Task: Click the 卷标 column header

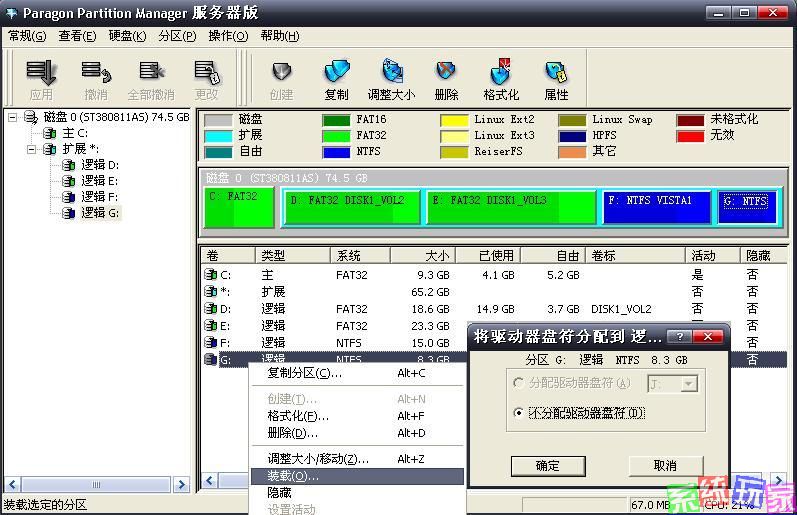Action: pyautogui.click(x=635, y=255)
